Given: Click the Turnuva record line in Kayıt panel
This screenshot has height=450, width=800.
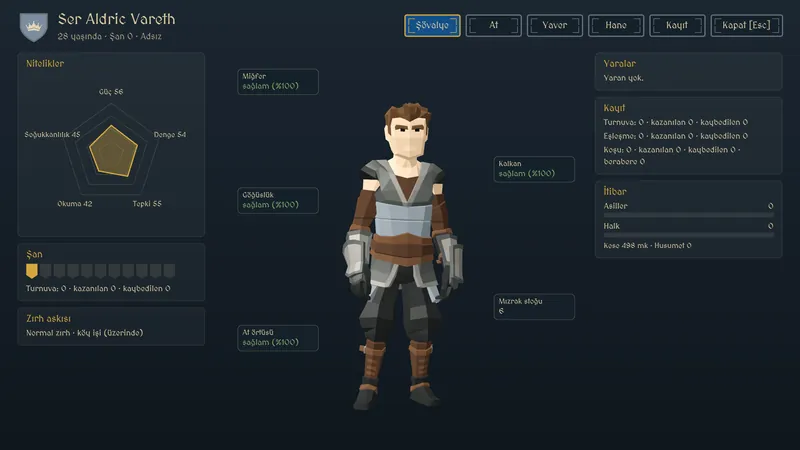Looking at the screenshot, I should click(x=676, y=122).
